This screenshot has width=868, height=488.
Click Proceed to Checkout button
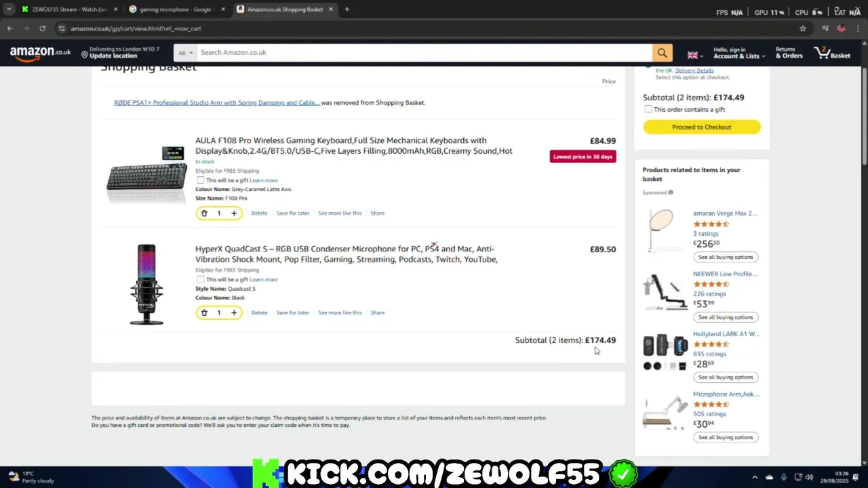702,127
